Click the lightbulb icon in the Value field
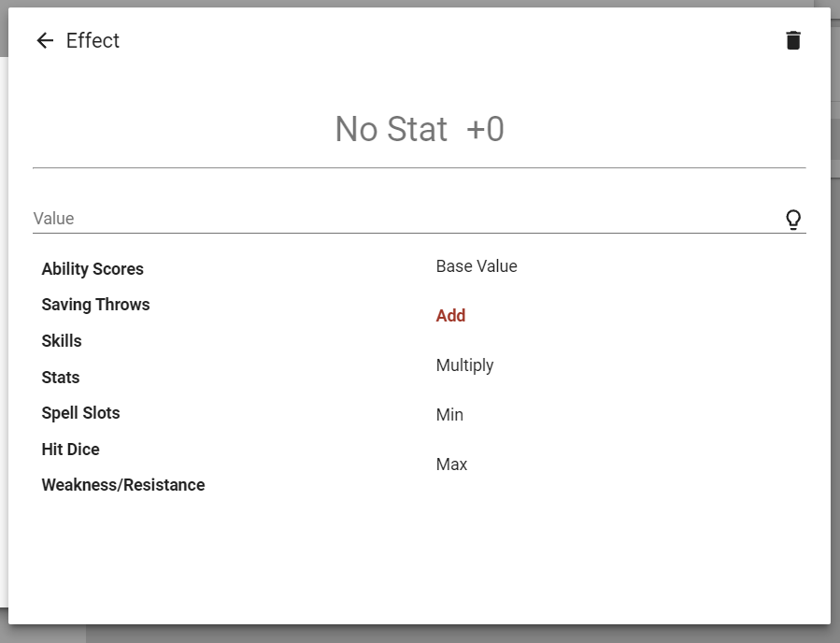Viewport: 840px width, 643px height. pyautogui.click(x=793, y=220)
